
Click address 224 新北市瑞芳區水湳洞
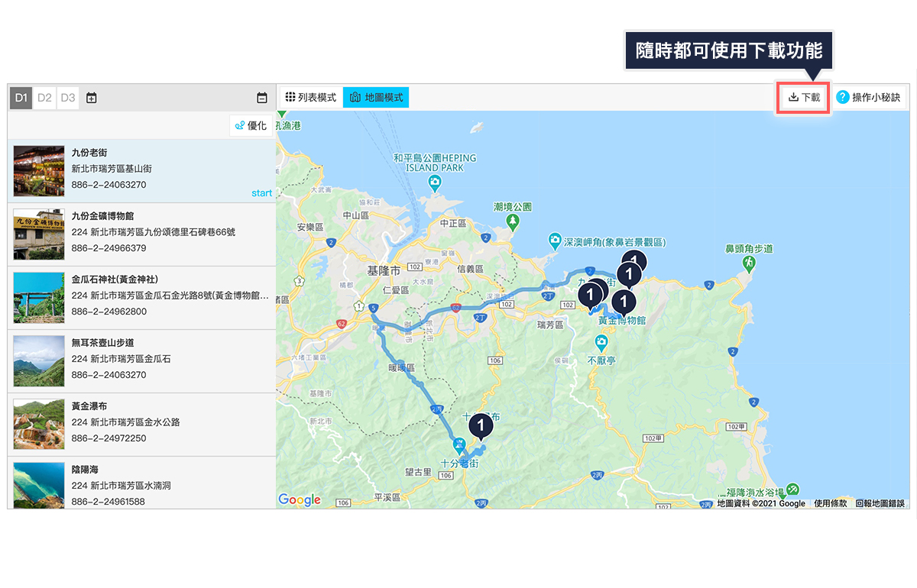coord(121,486)
